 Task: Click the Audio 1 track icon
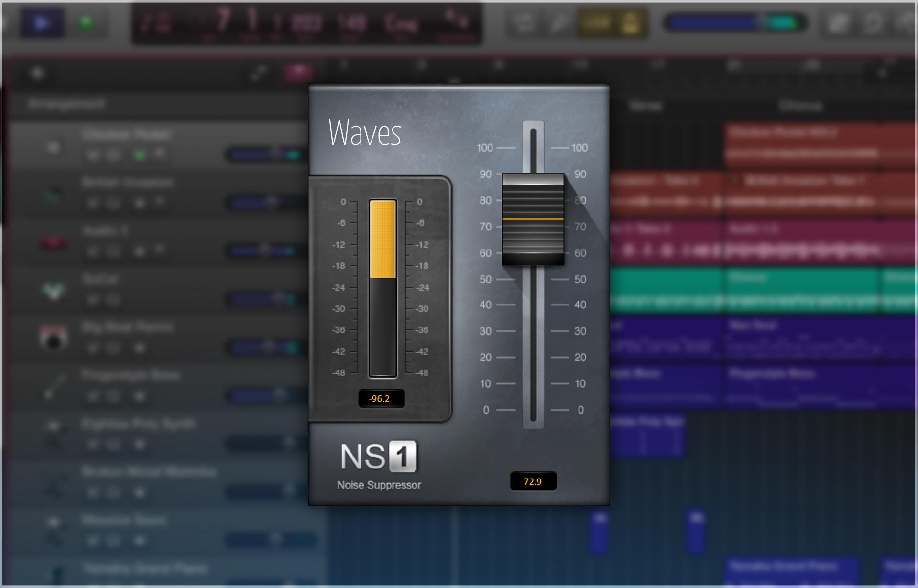coord(54,243)
